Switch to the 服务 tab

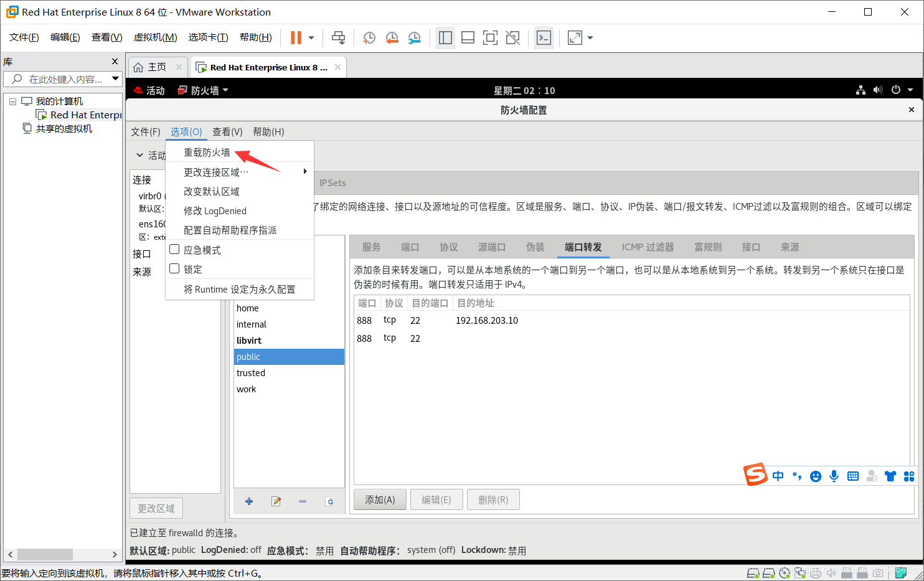tap(372, 247)
